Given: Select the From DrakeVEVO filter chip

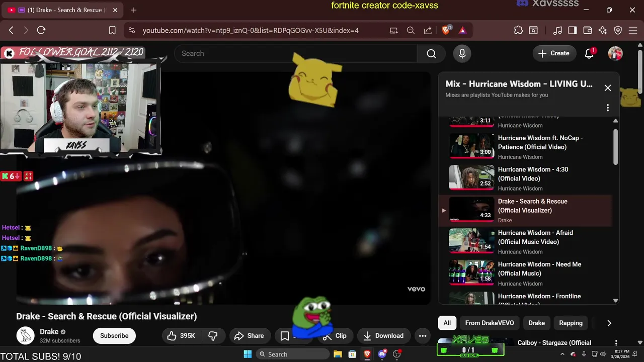Looking at the screenshot, I should (490, 323).
